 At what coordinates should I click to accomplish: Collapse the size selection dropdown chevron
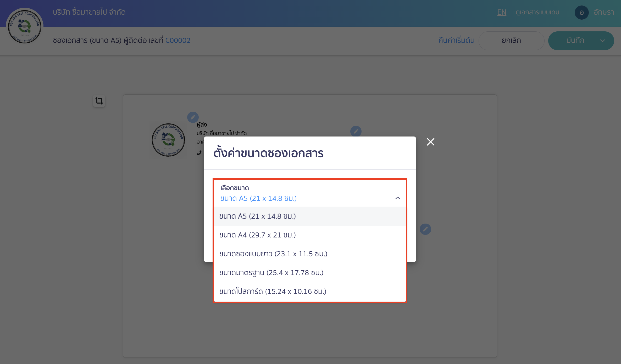coord(397,198)
